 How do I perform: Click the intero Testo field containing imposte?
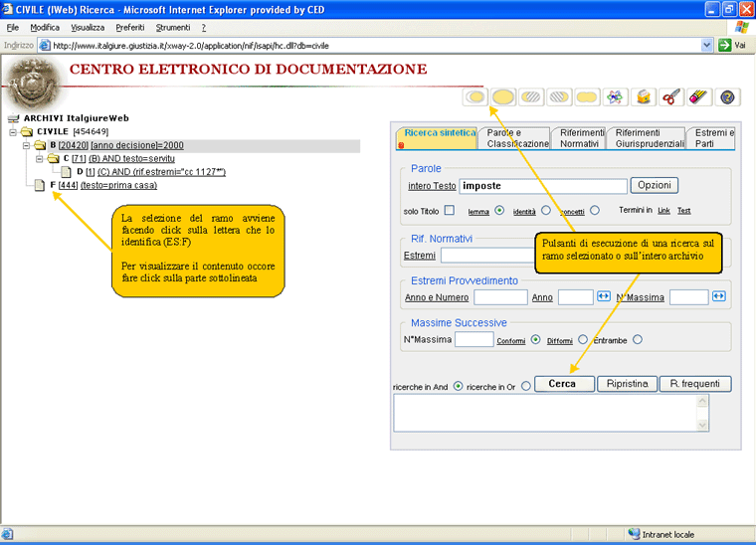pyautogui.click(x=543, y=186)
